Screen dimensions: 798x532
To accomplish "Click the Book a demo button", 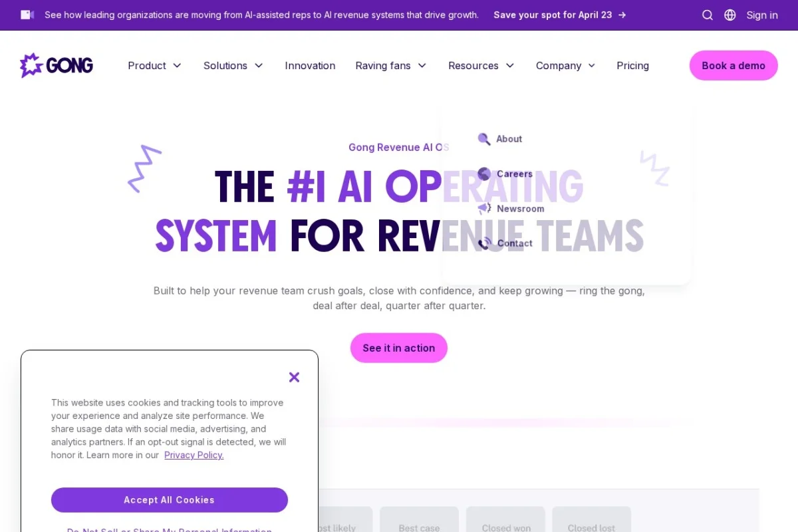I will (x=733, y=65).
